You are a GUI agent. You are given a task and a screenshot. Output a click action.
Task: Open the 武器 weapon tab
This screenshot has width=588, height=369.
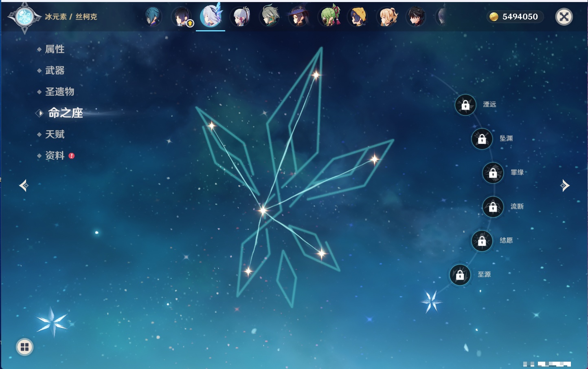click(x=55, y=71)
